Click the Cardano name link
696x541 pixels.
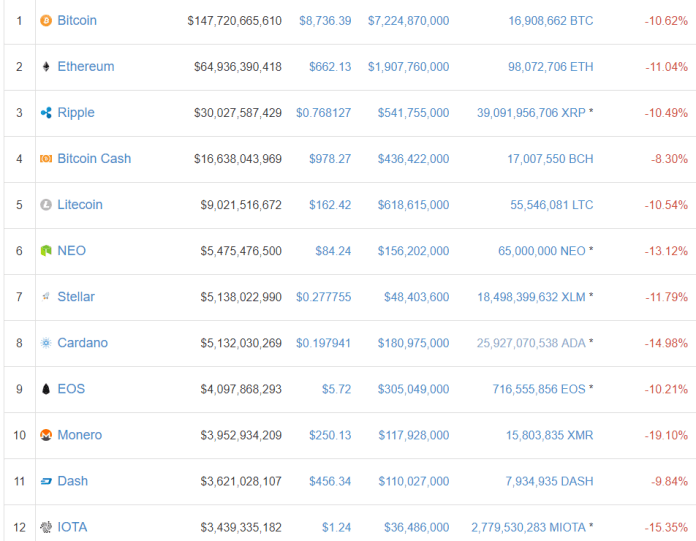click(x=82, y=343)
